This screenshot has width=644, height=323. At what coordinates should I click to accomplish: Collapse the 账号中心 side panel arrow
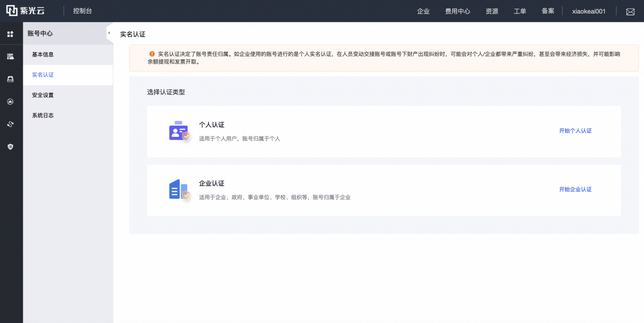109,33
